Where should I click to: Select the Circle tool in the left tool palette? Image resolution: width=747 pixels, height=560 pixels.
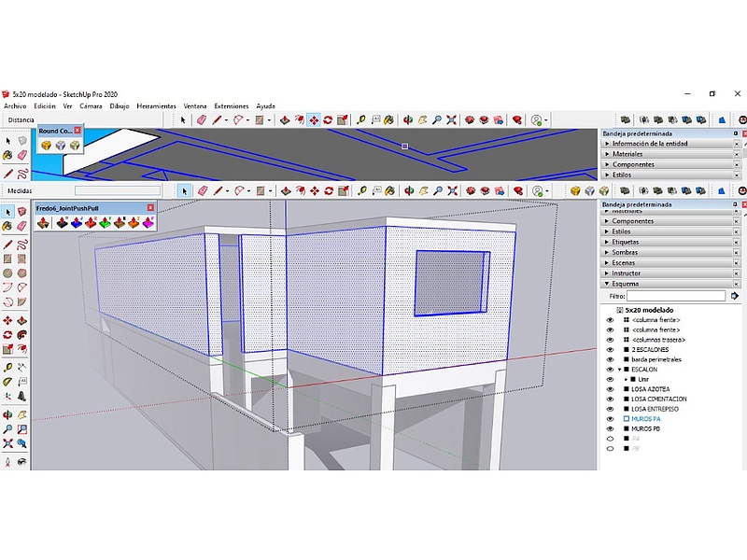[7, 273]
